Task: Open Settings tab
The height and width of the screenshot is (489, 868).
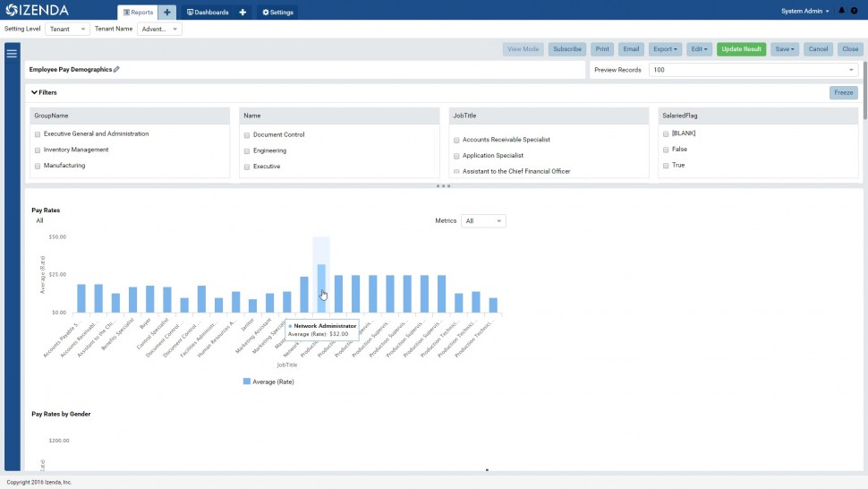Action: tap(277, 13)
